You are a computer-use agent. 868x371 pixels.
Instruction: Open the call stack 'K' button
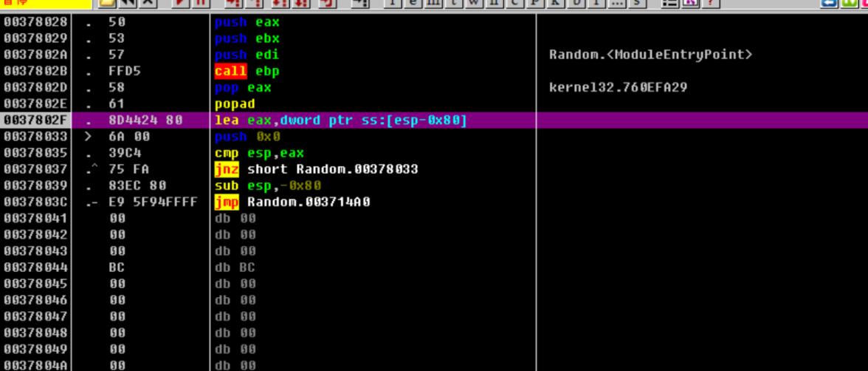pos(557,2)
